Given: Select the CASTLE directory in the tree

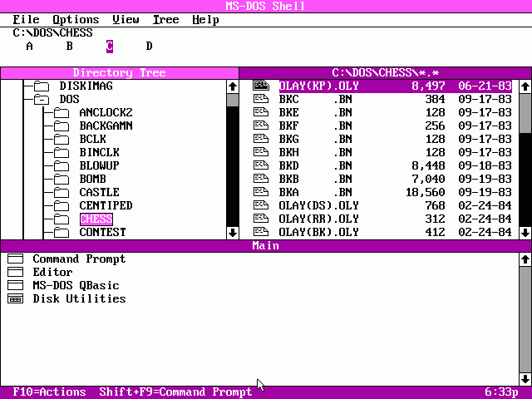Looking at the screenshot, I should click(x=99, y=193).
